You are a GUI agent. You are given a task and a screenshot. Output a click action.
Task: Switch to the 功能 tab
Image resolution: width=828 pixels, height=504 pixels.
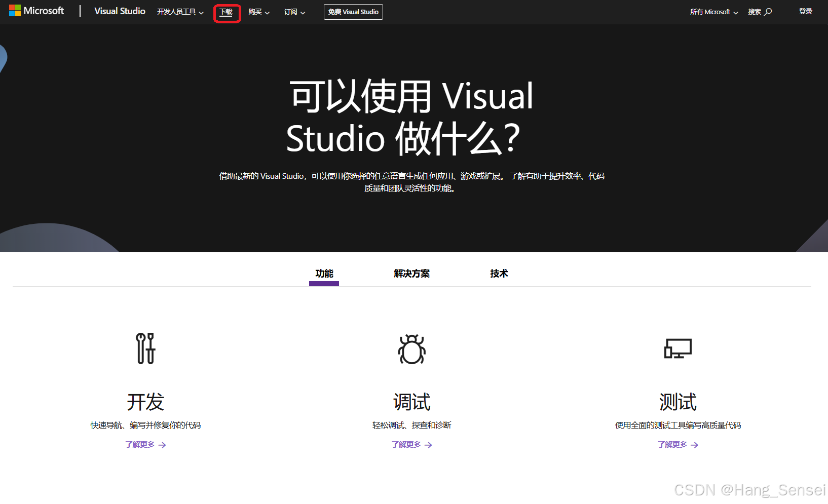tap(324, 274)
